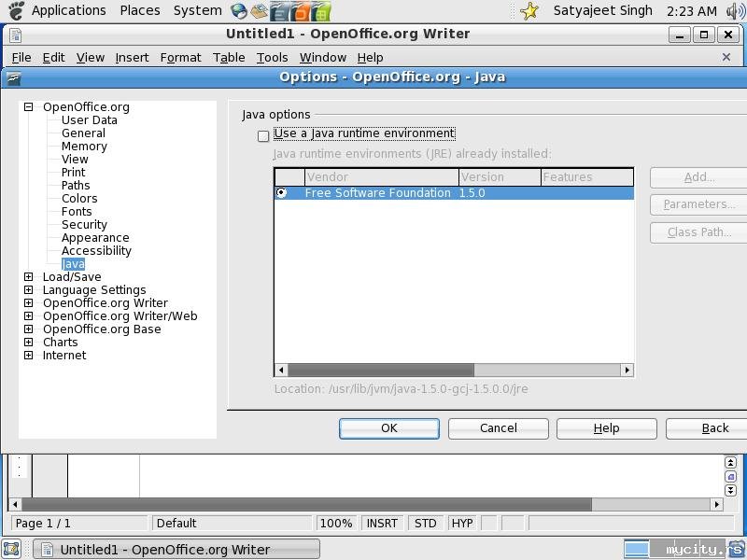This screenshot has height=560, width=747.
Task: Open the Insert menu
Action: click(x=132, y=58)
